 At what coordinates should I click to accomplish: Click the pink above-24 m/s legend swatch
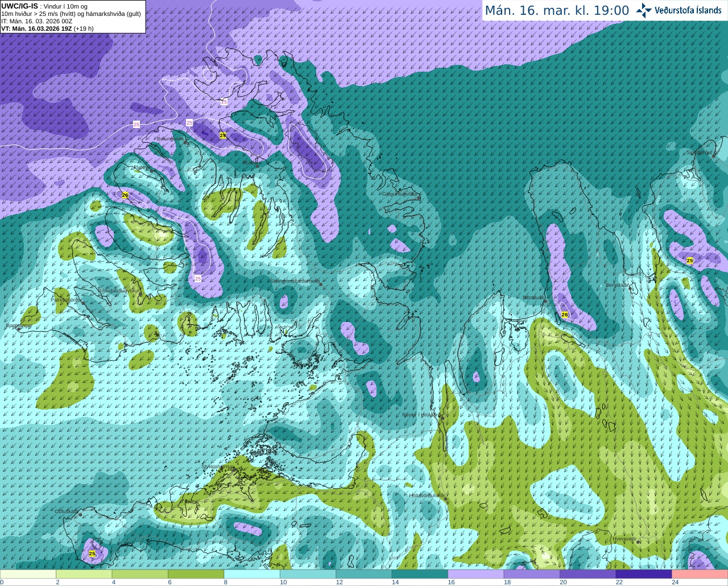(x=700, y=574)
